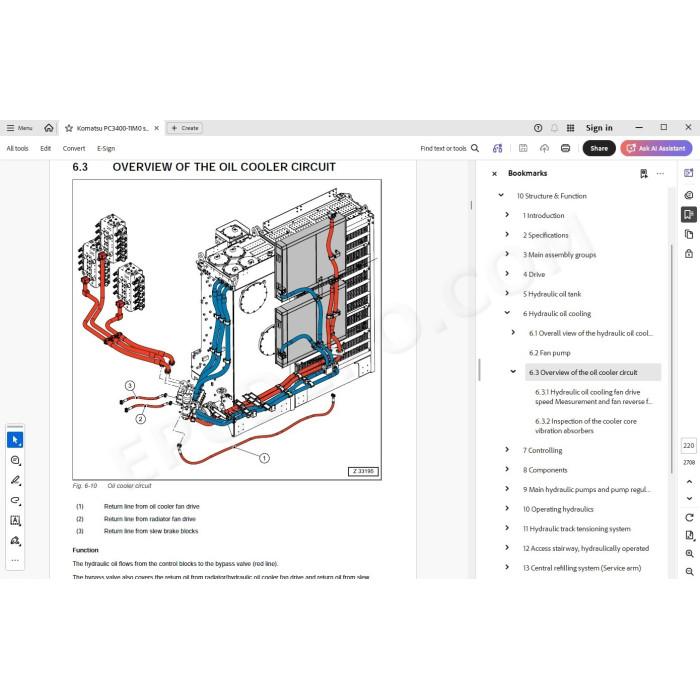Click the upload to cloud icon
Screen dimensions: 700x700
click(x=544, y=148)
